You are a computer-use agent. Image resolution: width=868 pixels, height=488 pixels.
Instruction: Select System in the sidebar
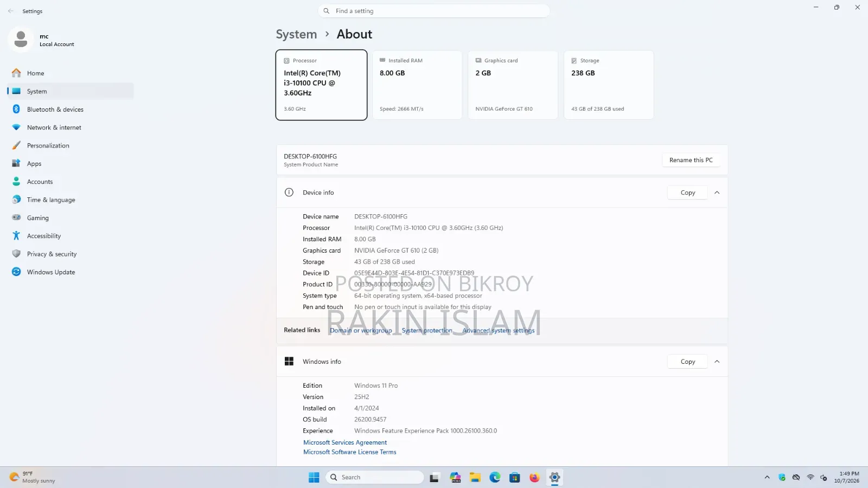tap(71, 91)
